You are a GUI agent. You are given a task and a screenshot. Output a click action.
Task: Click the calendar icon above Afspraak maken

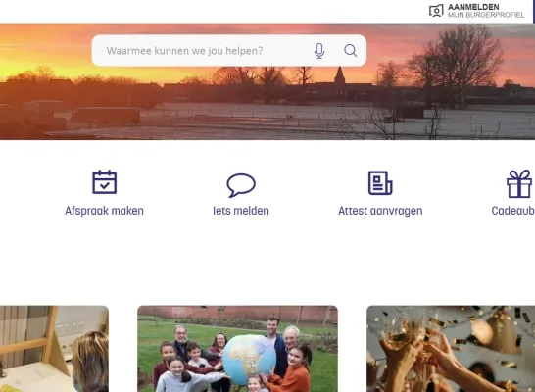click(x=105, y=182)
